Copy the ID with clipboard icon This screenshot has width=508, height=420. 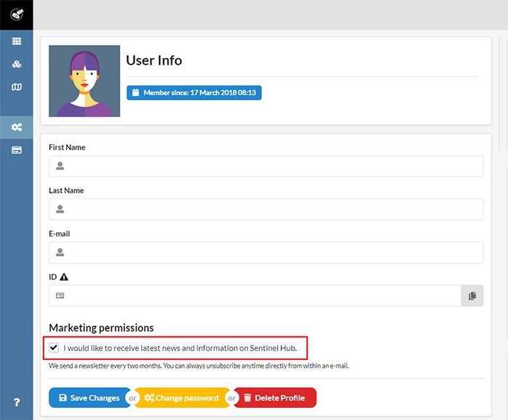coord(472,296)
